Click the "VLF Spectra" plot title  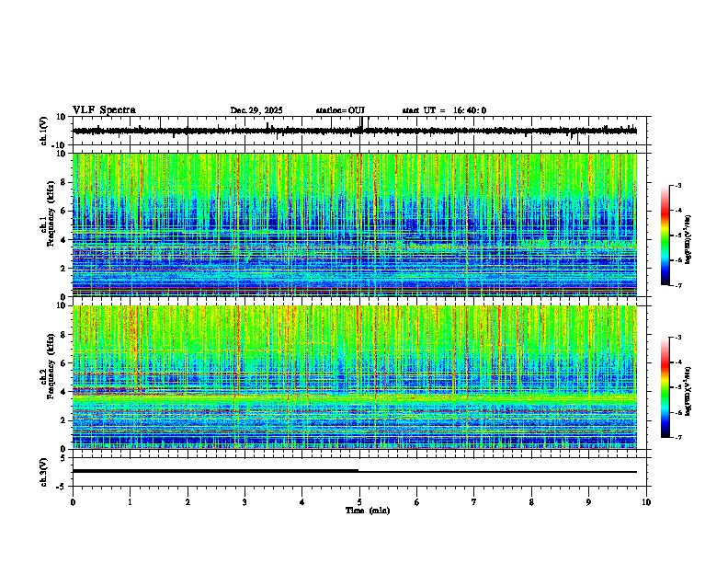[104, 110]
